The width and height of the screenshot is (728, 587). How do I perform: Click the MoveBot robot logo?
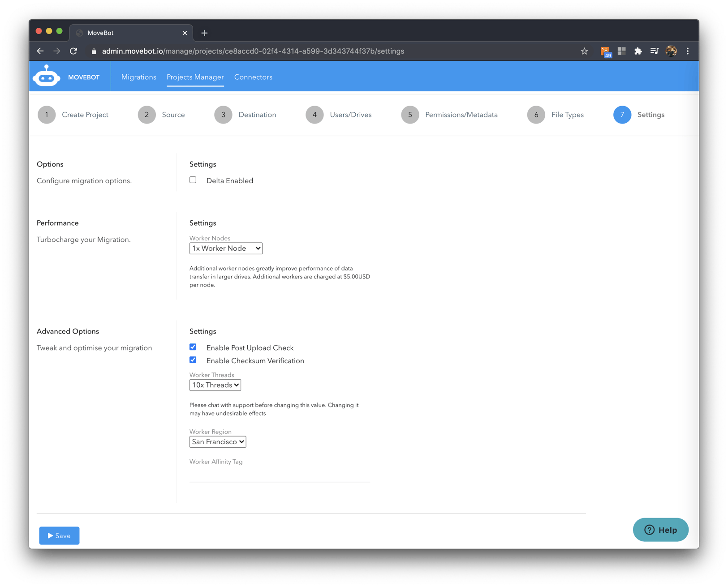47,76
